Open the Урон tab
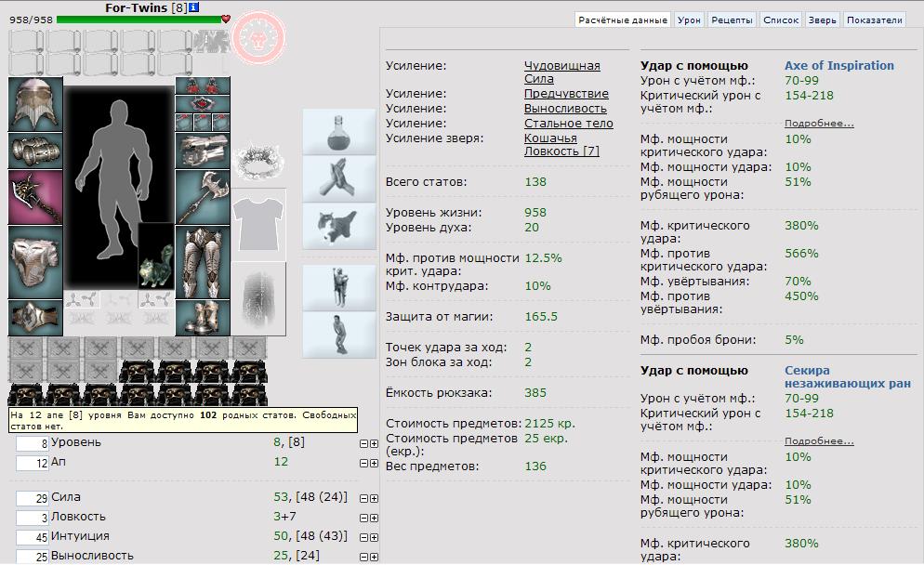This screenshot has height=565, width=924. coord(689,20)
